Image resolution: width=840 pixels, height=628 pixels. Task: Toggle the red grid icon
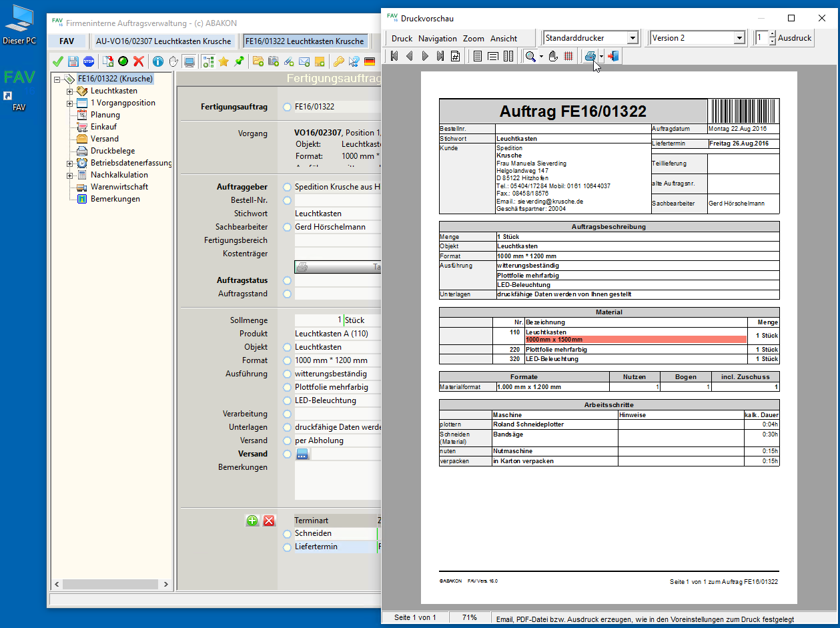(568, 56)
